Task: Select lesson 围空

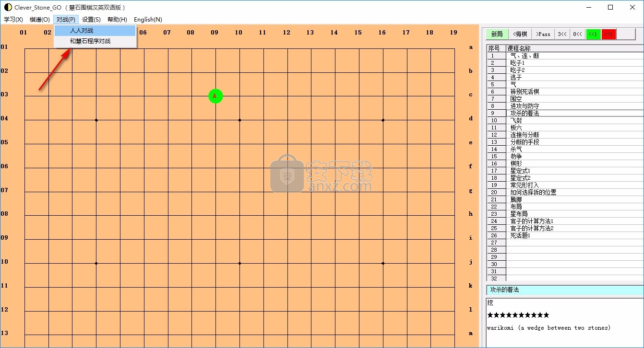Action: [574, 99]
